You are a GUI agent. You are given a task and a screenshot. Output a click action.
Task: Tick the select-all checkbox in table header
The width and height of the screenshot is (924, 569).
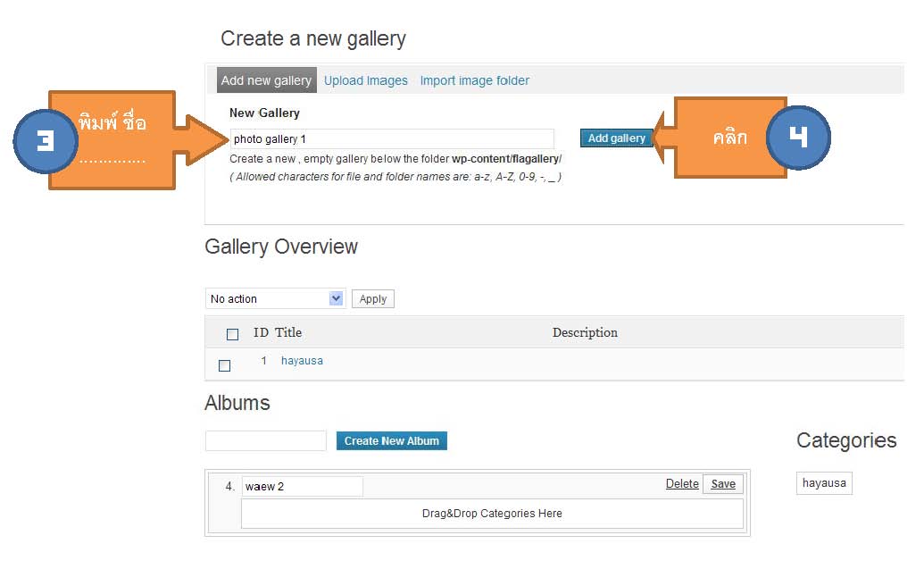pos(233,334)
